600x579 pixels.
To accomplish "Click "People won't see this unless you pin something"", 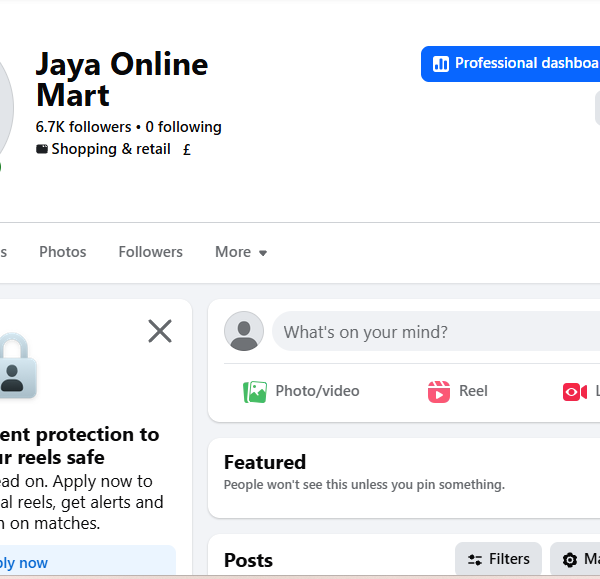I will click(x=364, y=485).
